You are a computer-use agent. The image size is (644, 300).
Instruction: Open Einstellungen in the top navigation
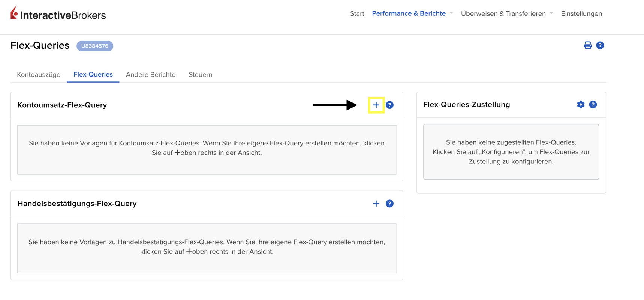[581, 13]
